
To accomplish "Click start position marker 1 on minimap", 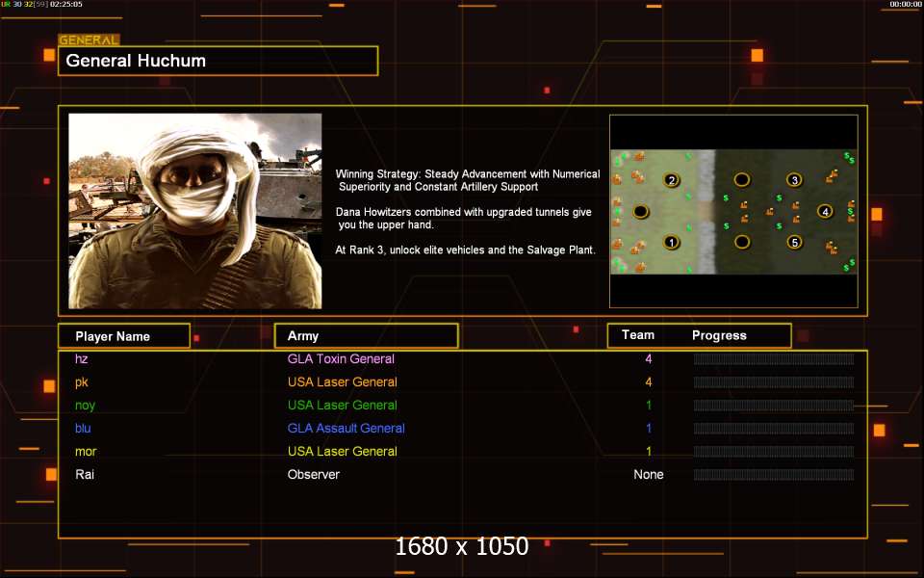I will click(x=672, y=243).
